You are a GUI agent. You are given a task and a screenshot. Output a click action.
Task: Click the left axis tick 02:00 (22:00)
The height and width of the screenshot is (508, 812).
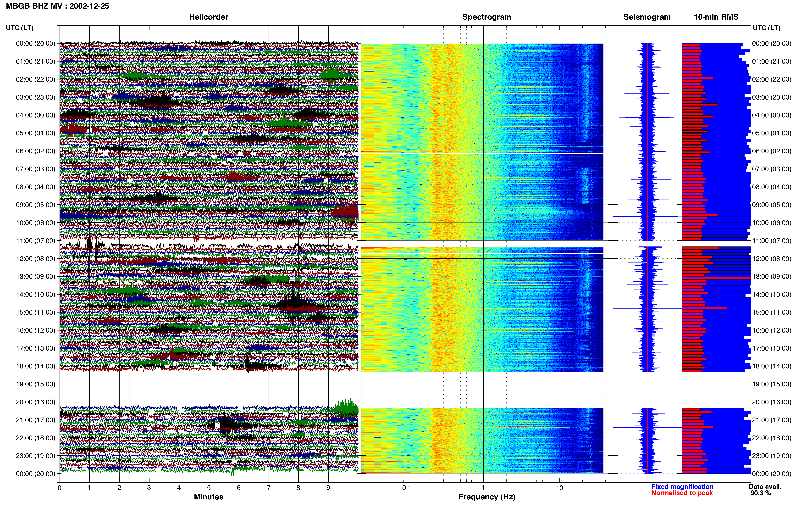36,79
